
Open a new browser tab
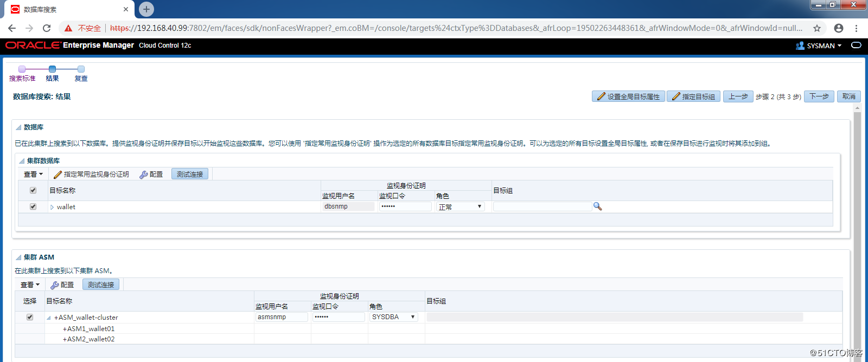click(146, 9)
